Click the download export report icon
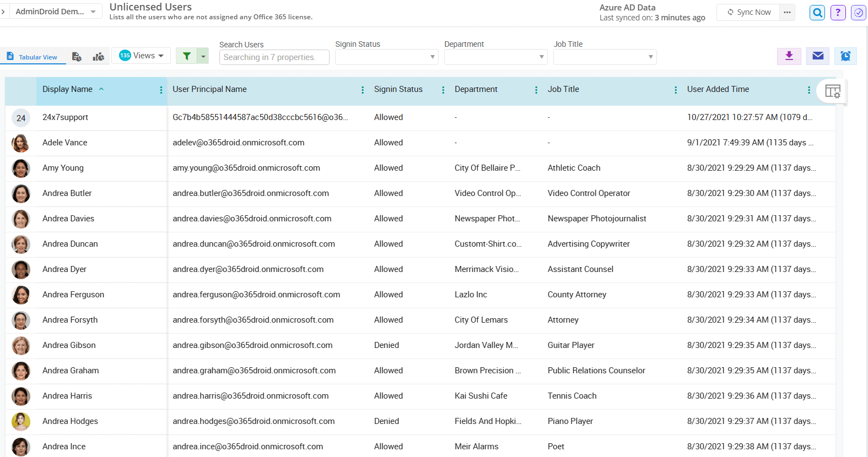Image resolution: width=868 pixels, height=457 pixels. [789, 56]
